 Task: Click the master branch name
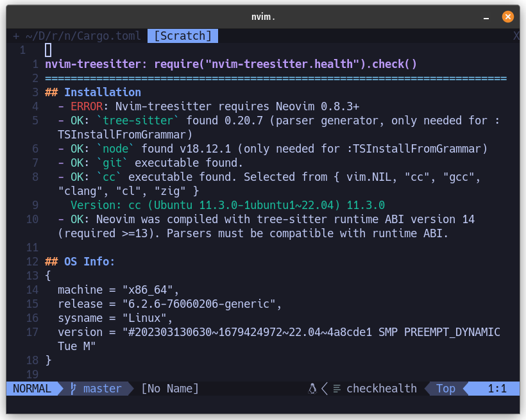[x=103, y=389]
